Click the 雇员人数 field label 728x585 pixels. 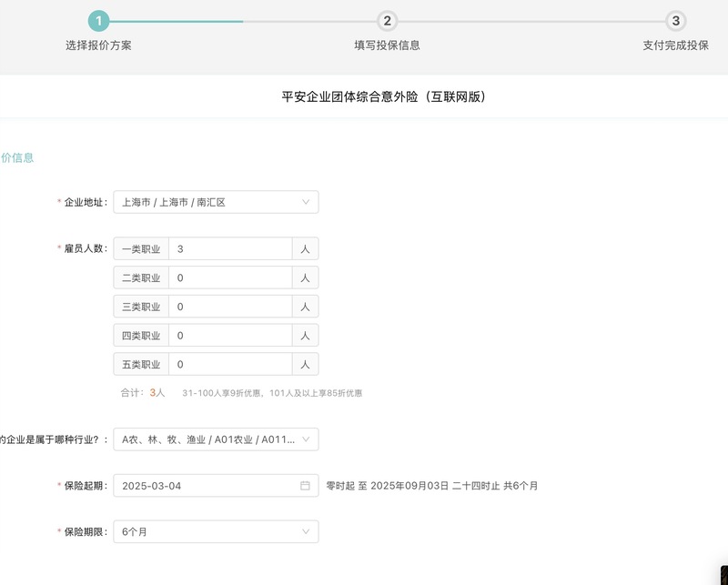[x=86, y=248]
